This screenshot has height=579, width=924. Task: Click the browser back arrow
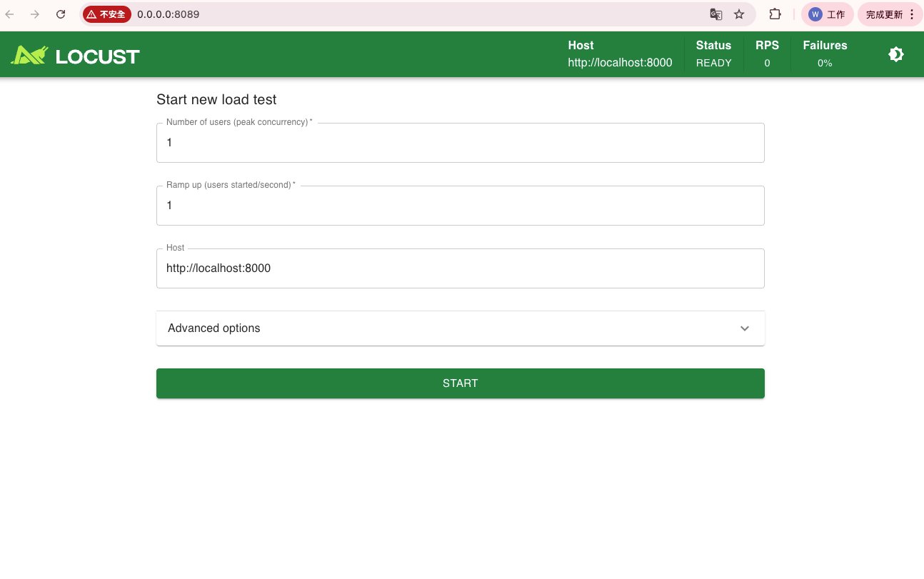pos(10,14)
